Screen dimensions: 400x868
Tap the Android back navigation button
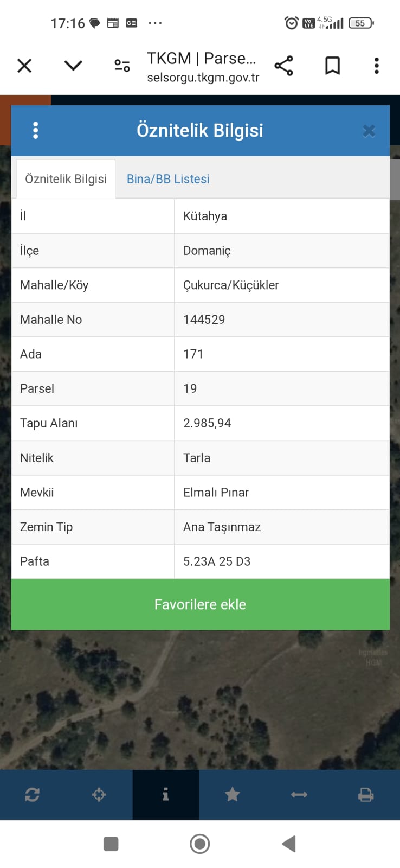288,844
